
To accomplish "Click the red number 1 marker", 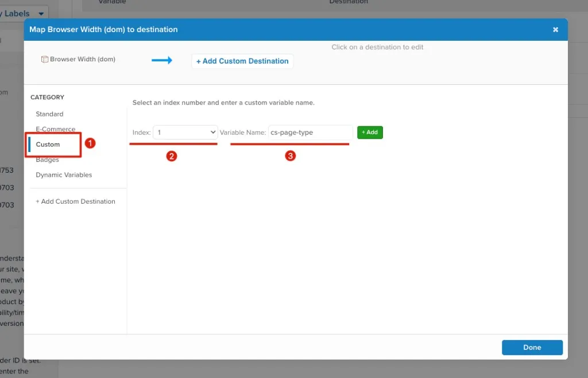I will 90,143.
